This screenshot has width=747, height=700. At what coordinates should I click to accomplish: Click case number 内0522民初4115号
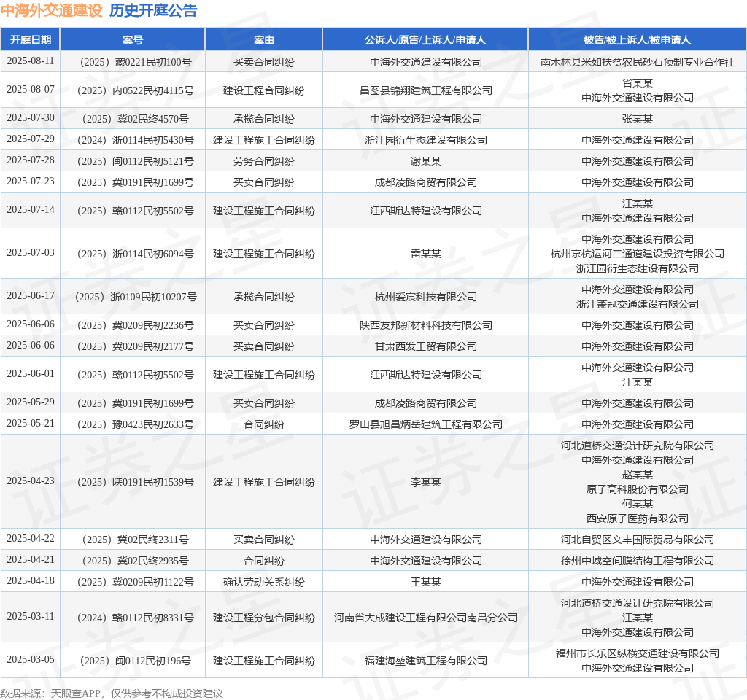[x=136, y=90]
